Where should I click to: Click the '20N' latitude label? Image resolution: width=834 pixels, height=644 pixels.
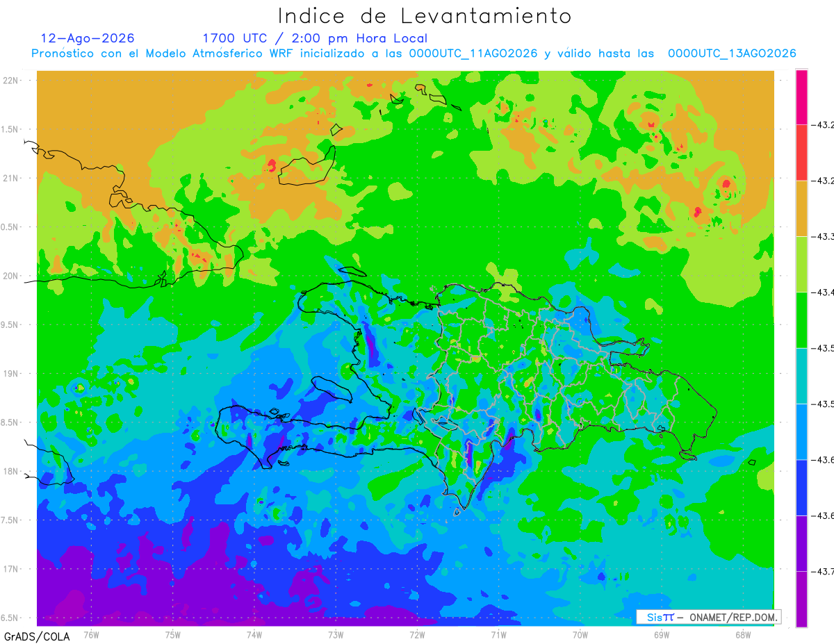pyautogui.click(x=11, y=276)
